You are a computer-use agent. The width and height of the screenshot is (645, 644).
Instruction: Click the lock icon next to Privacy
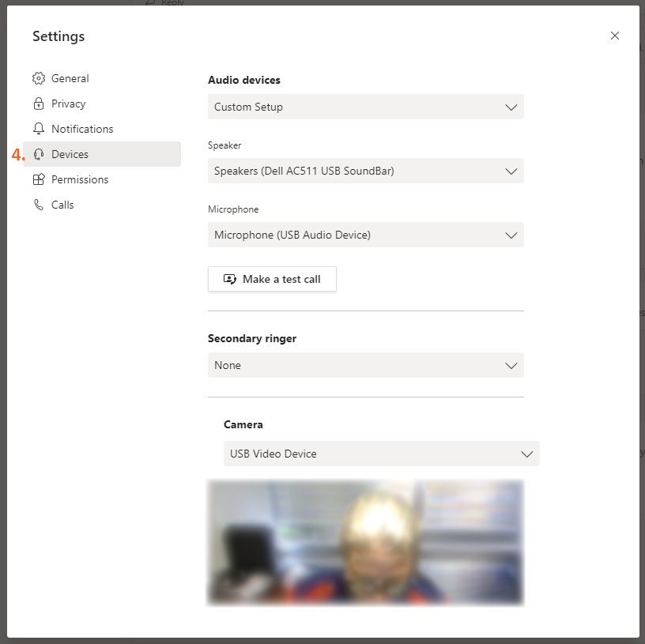pyautogui.click(x=39, y=104)
